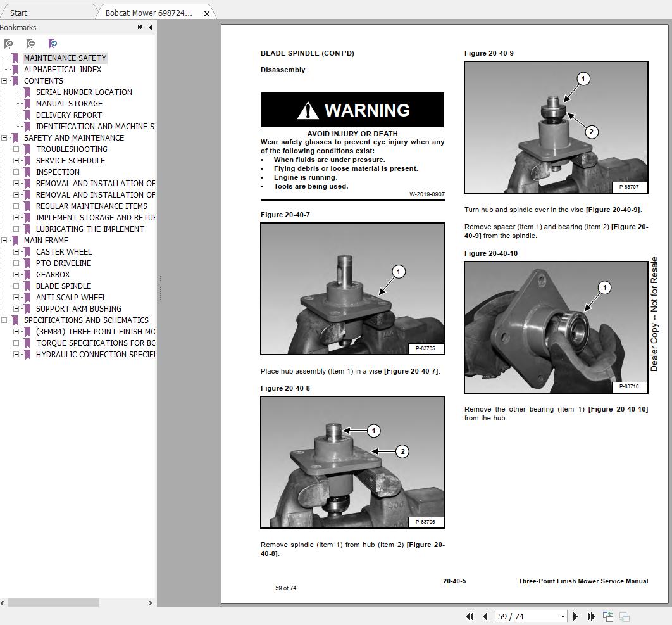Click bookmark icon beside TROUBLESHOOTING
The height and width of the screenshot is (625, 672).
[27, 149]
